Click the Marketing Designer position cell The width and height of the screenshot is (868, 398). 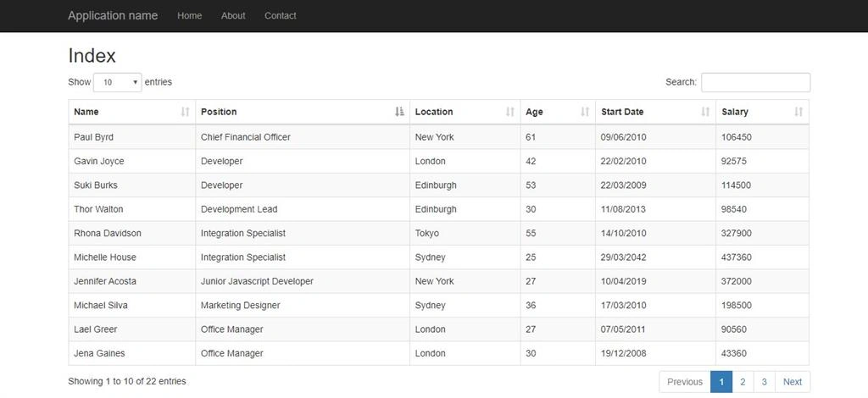[303, 305]
